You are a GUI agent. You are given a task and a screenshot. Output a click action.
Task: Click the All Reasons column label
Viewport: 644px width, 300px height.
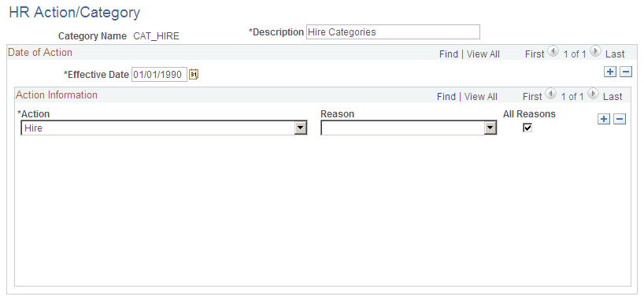[x=529, y=114]
